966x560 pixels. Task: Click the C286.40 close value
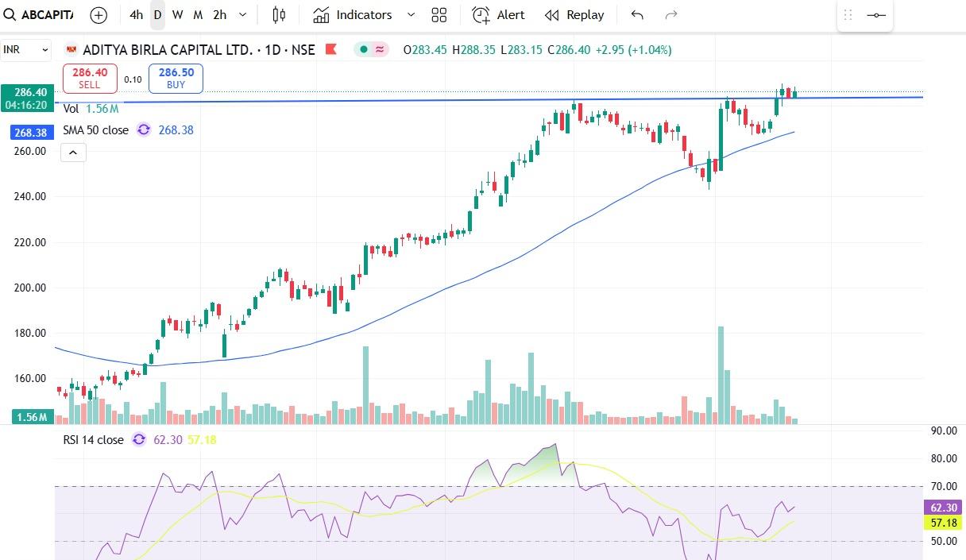tap(569, 49)
